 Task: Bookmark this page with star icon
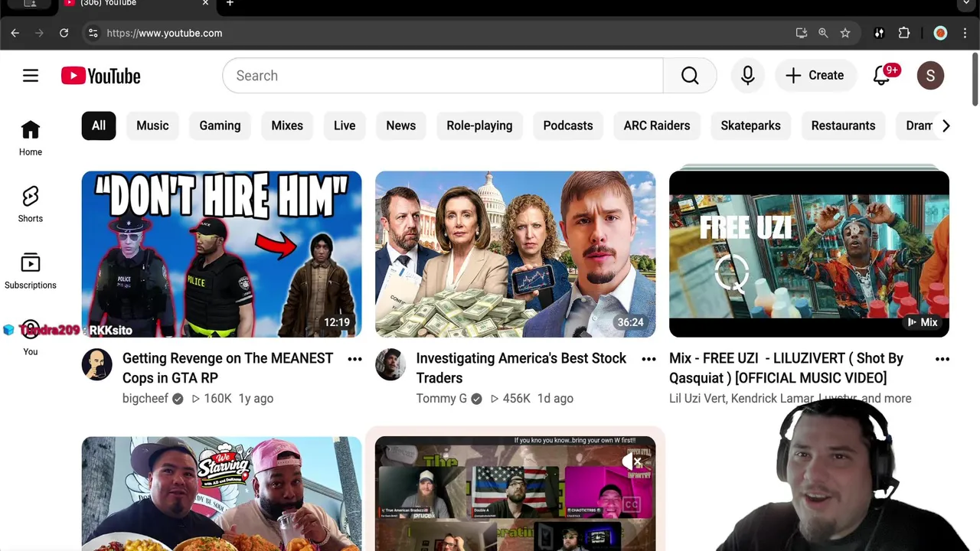845,33
